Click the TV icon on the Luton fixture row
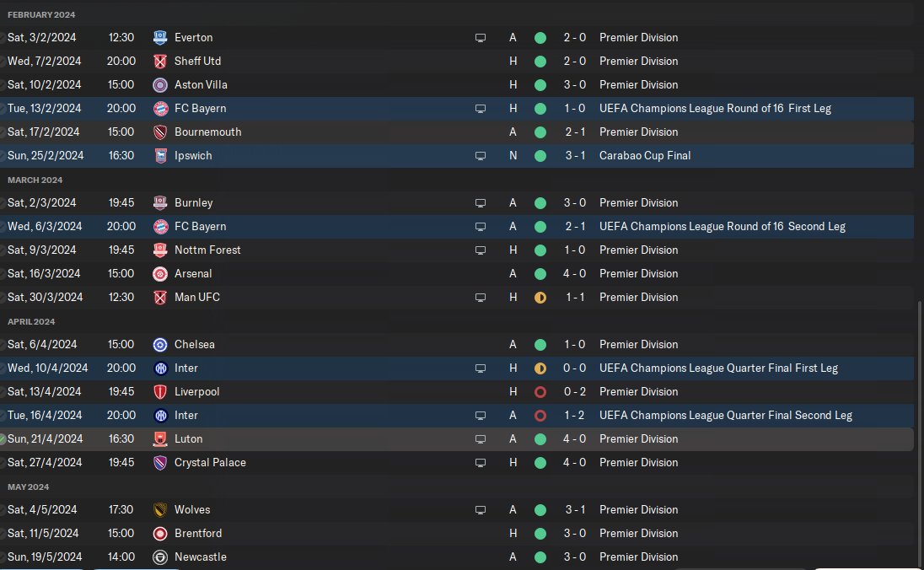Viewport: 924px width, 570px height. tap(481, 439)
